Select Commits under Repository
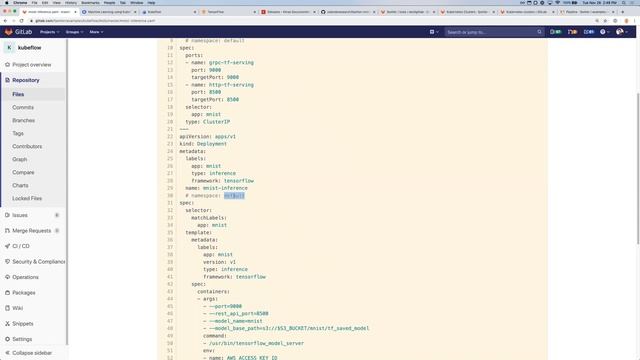The width and height of the screenshot is (640, 360). point(23,107)
